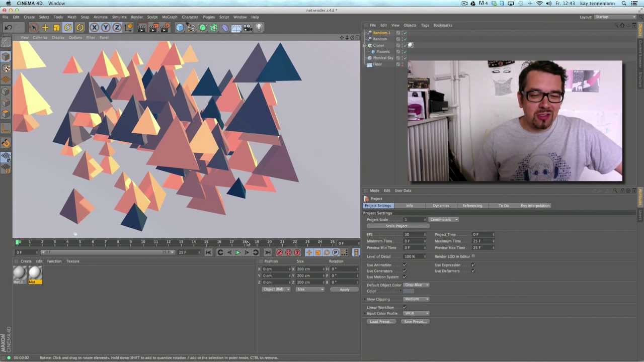
Task: Switch to the Referencing tab
Action: click(472, 206)
